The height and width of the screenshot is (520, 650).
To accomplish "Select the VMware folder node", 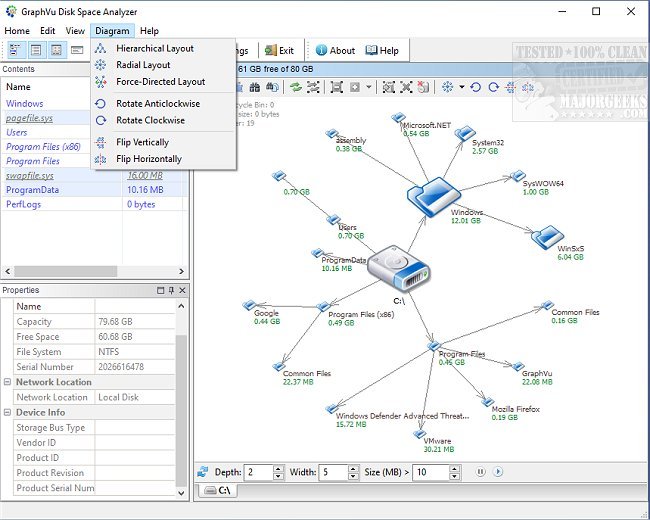I will click(420, 434).
